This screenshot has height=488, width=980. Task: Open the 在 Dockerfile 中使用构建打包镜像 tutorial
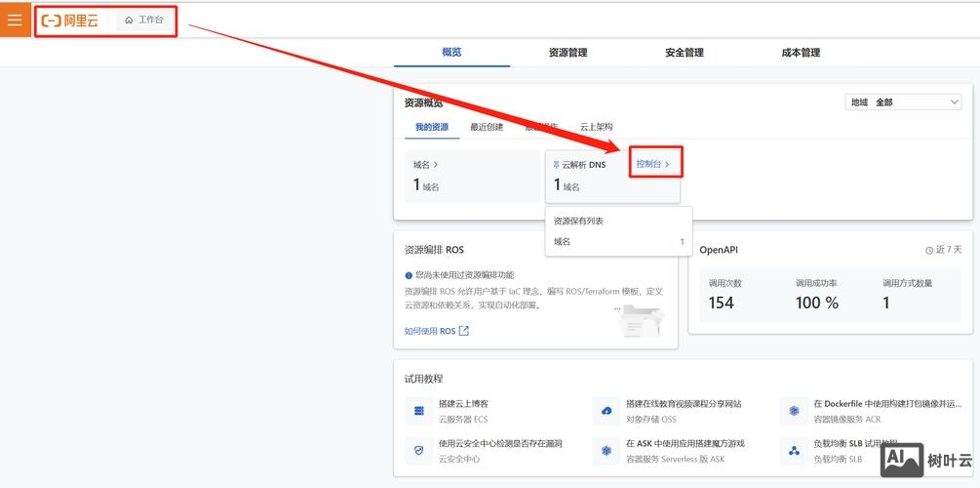887,404
